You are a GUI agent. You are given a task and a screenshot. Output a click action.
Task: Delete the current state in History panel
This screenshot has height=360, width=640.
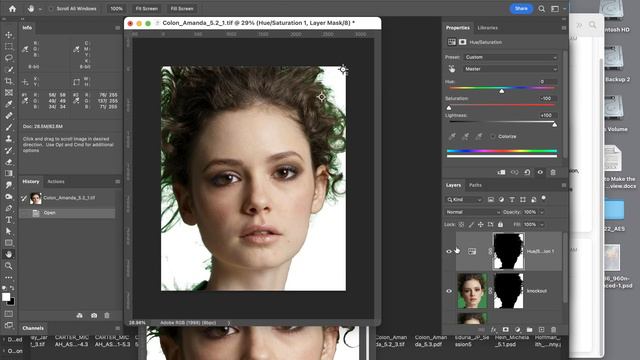(x=107, y=316)
